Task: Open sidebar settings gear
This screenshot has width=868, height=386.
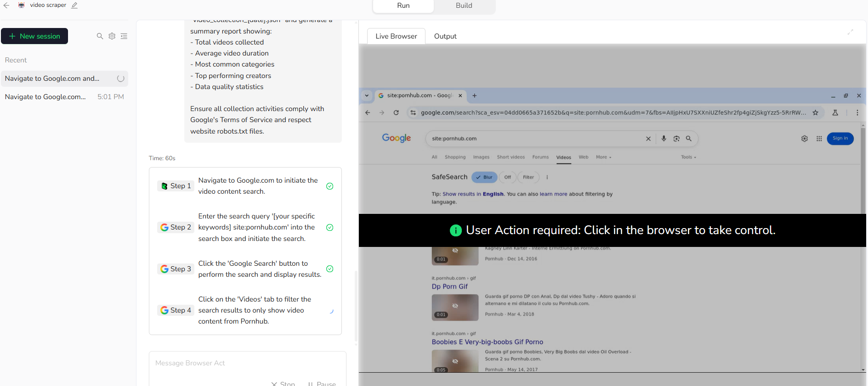Action: click(112, 36)
